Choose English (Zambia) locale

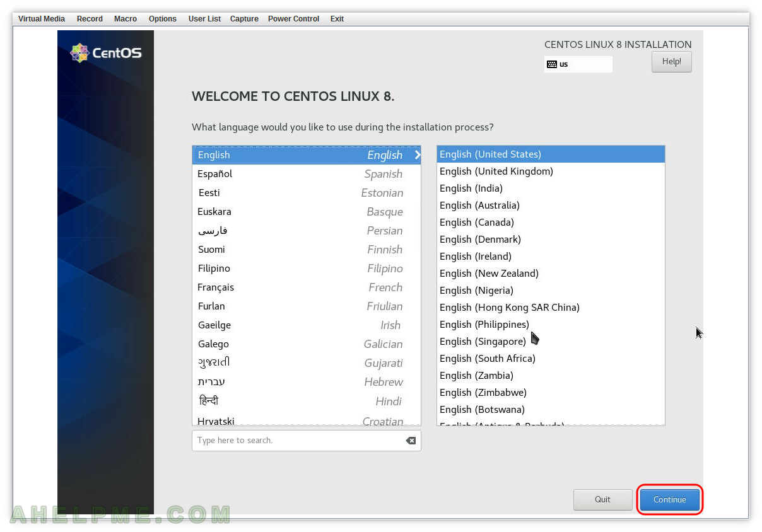551,376
